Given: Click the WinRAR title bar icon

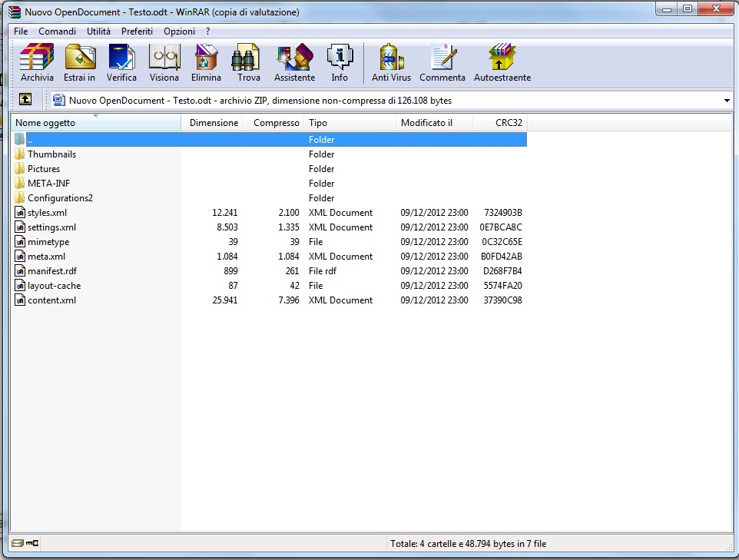Looking at the screenshot, I should 15,12.
